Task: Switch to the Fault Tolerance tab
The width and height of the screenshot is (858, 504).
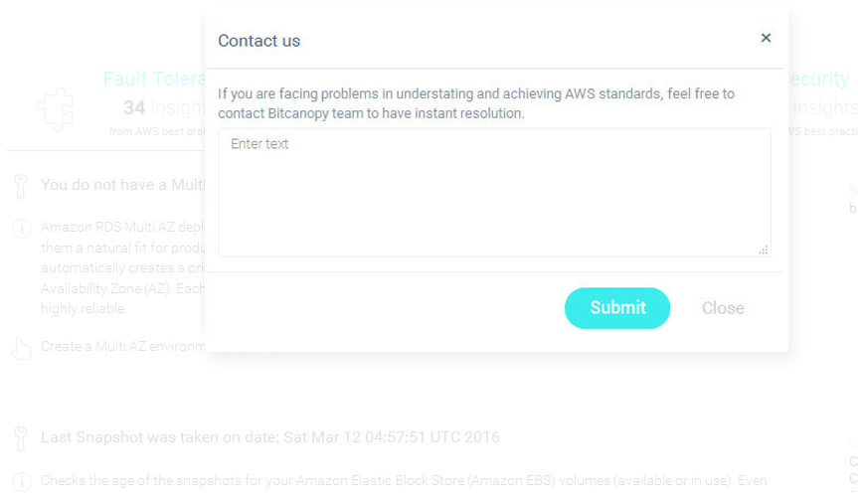Action: [x=149, y=80]
